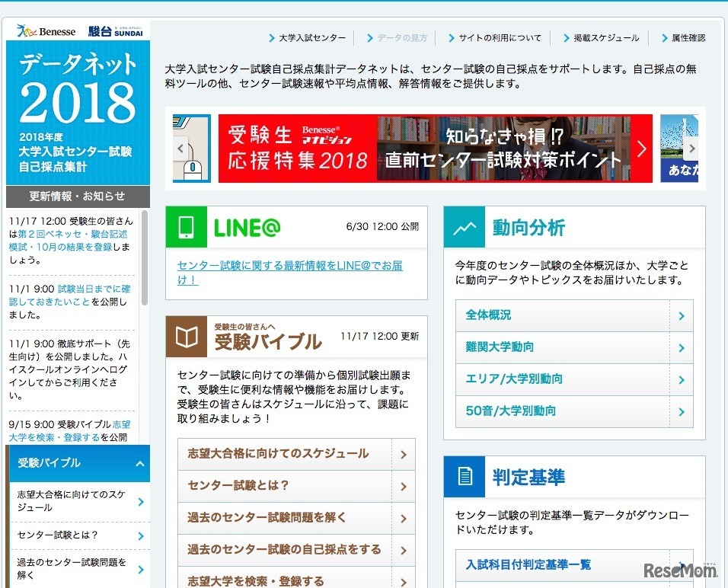Click chevron beside 50音/大学別動向

pyautogui.click(x=681, y=411)
